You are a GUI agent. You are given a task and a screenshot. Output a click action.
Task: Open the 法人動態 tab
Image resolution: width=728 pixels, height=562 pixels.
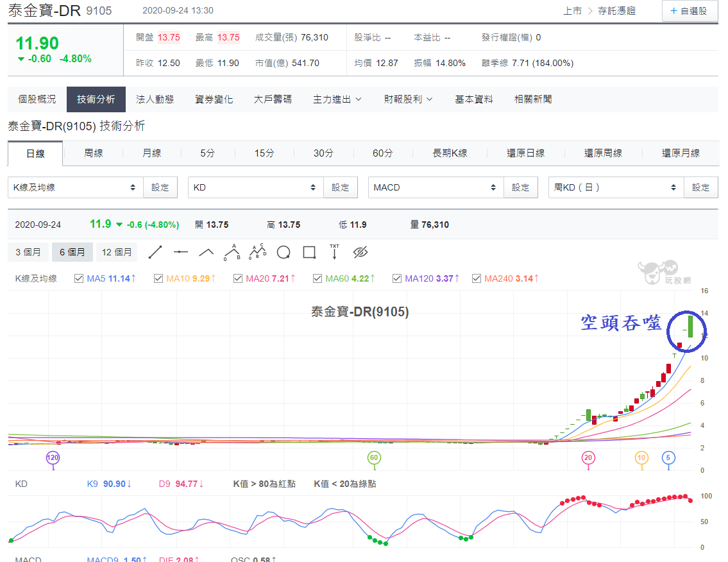tap(155, 99)
